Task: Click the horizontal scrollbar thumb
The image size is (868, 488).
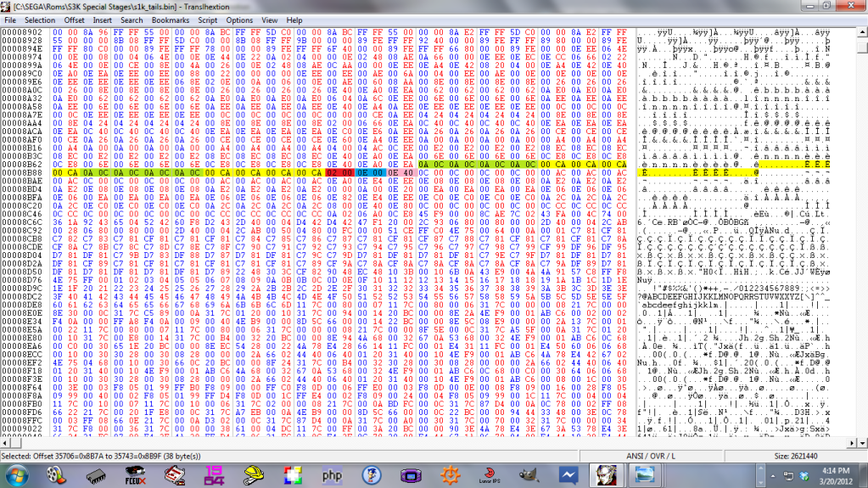Action: click(15, 443)
